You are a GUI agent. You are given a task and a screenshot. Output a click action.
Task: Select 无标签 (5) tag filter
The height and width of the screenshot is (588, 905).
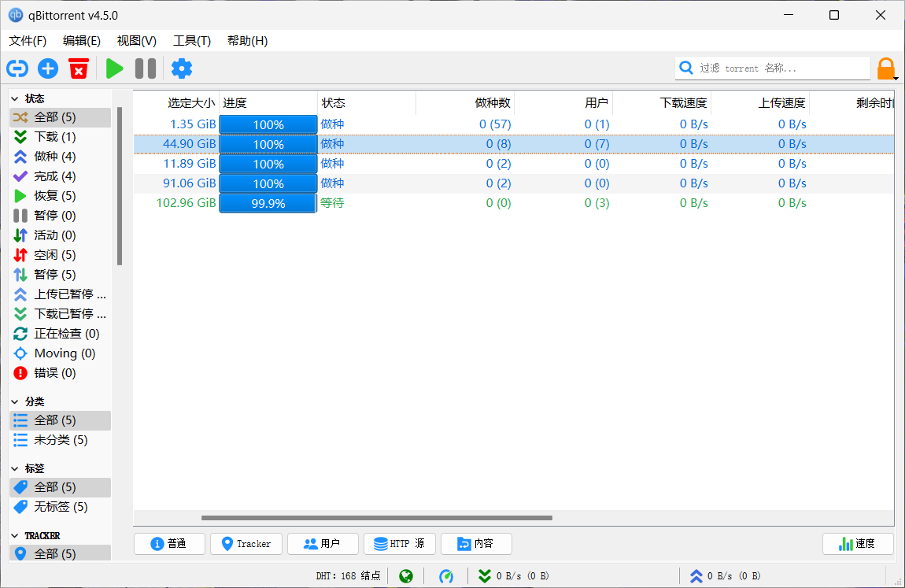[x=60, y=507]
